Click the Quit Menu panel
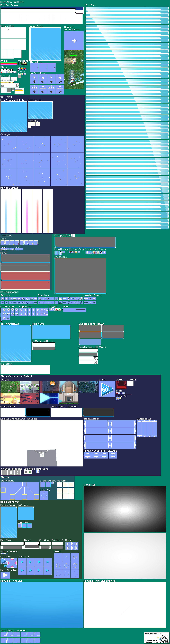Image resolution: width=170 pixels, height=644 pixels. (x=26, y=513)
